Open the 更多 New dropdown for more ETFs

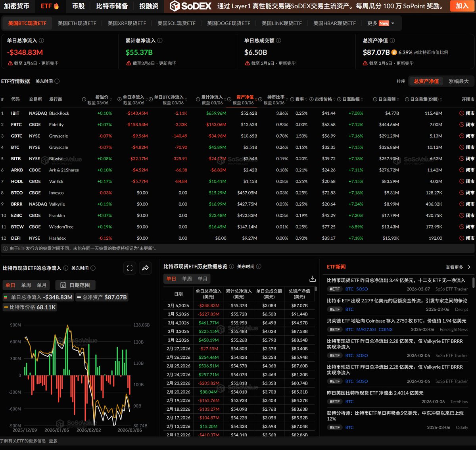pos(381,23)
